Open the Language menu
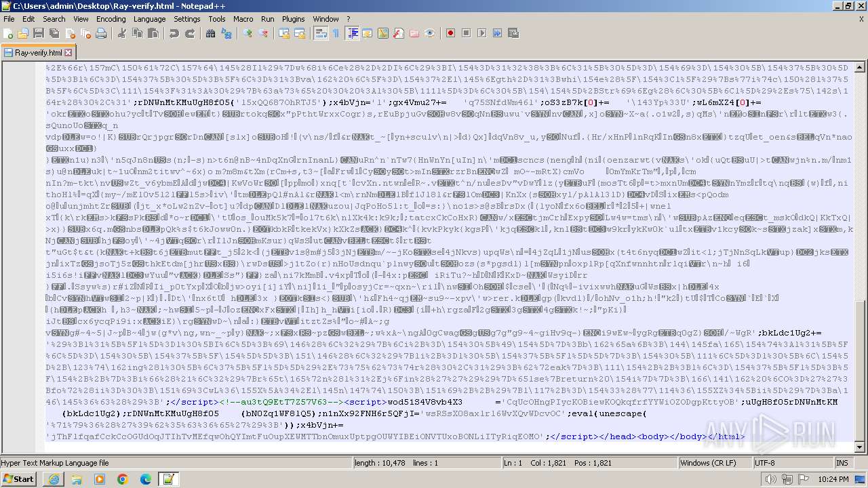 pos(149,19)
